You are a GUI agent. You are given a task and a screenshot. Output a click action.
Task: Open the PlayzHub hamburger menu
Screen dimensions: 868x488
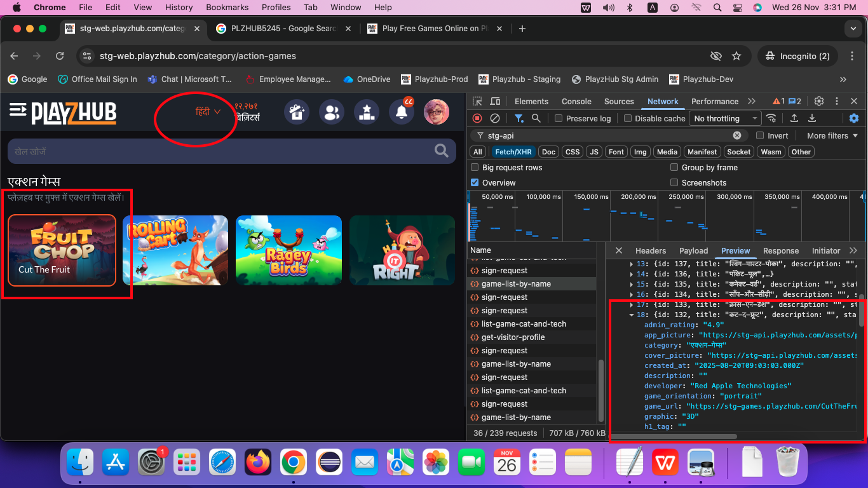point(17,111)
